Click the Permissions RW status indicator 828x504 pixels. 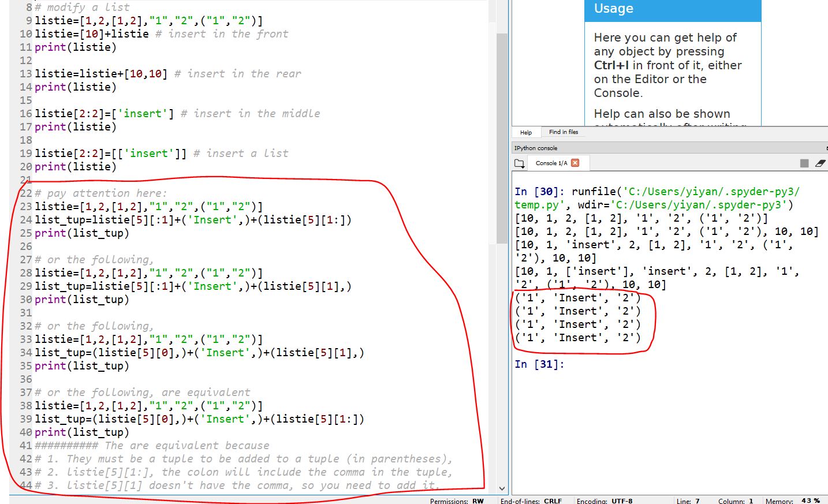[x=456, y=501]
